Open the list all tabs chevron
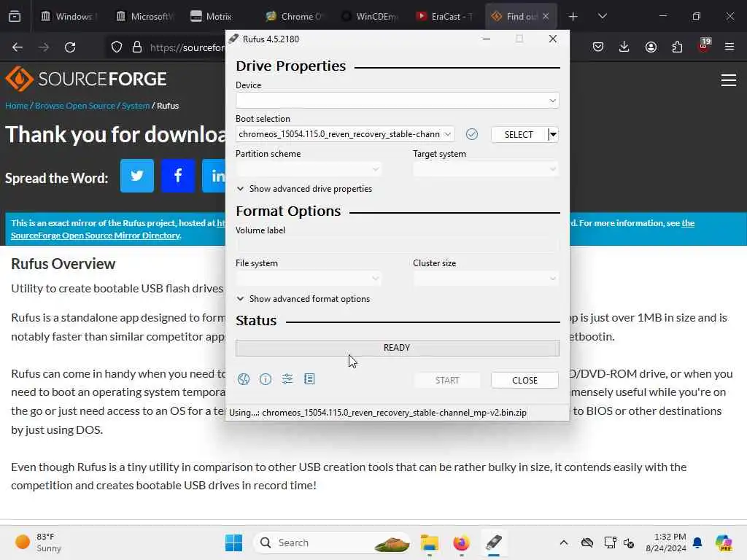This screenshot has height=560, width=747. (602, 16)
